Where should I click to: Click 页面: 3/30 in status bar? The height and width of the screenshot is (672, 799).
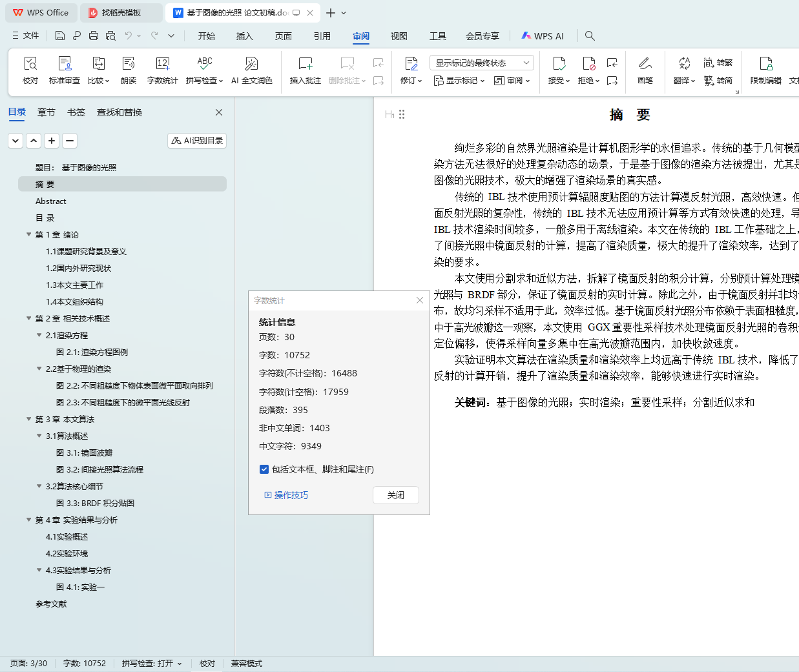(29, 664)
